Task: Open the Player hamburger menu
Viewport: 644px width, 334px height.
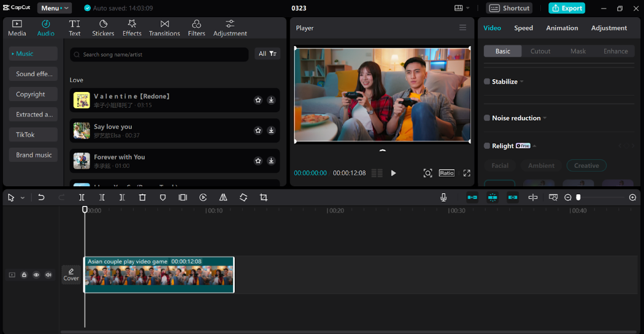Action: tap(463, 28)
